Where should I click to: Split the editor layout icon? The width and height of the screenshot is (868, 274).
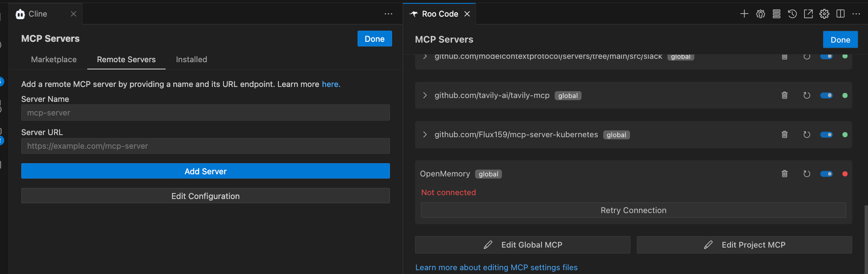pyautogui.click(x=840, y=14)
